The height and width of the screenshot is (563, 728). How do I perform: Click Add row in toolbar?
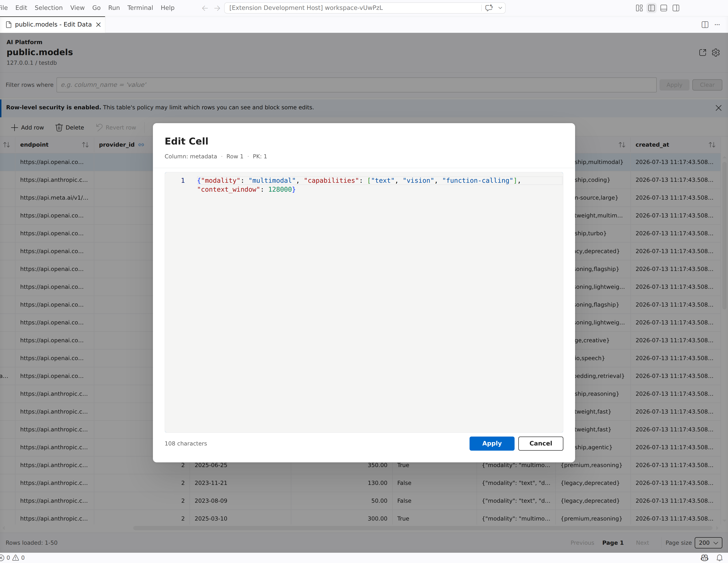27,127
